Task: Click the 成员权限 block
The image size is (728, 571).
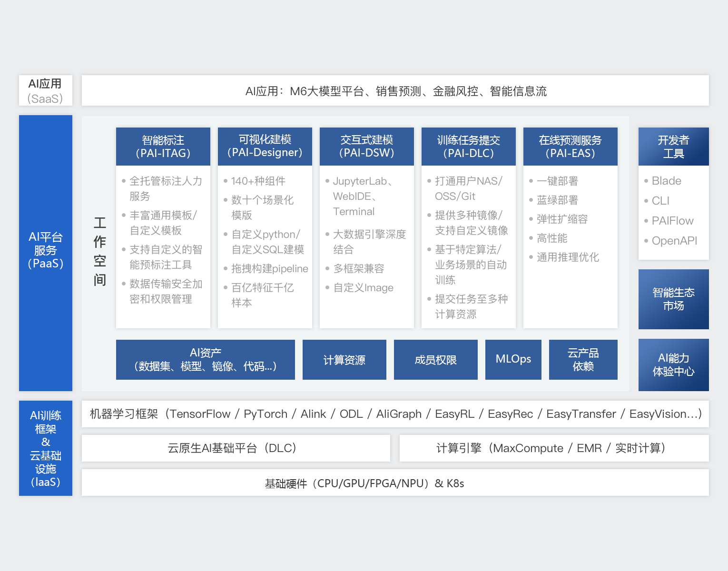Action: (x=436, y=360)
